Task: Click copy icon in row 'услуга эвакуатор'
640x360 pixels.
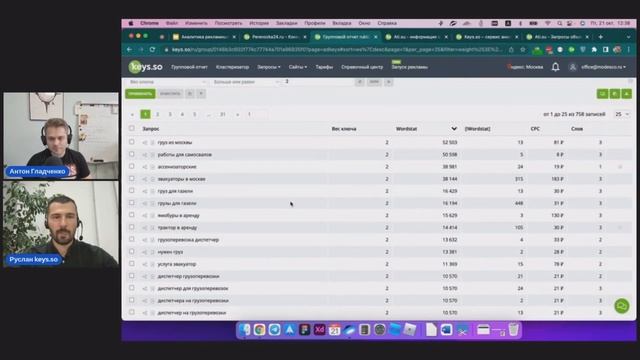Action: (153, 264)
